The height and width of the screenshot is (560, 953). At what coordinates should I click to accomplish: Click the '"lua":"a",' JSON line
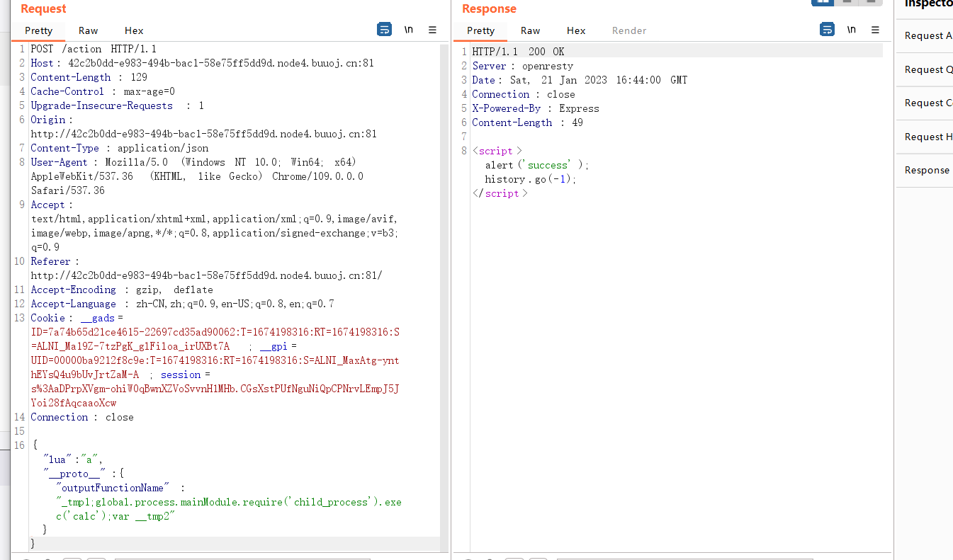tap(73, 459)
